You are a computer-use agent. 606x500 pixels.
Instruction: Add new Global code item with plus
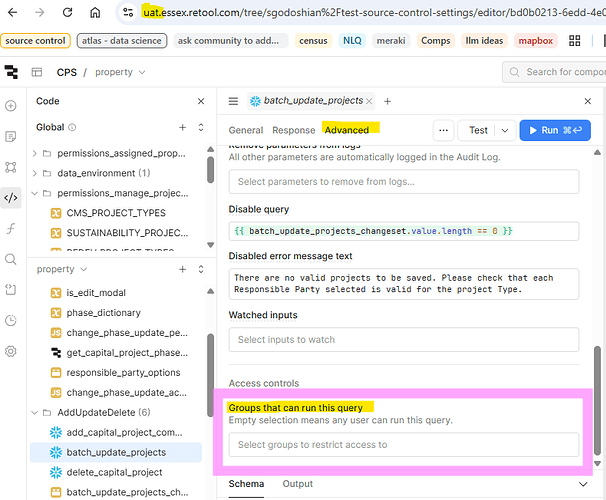point(182,128)
